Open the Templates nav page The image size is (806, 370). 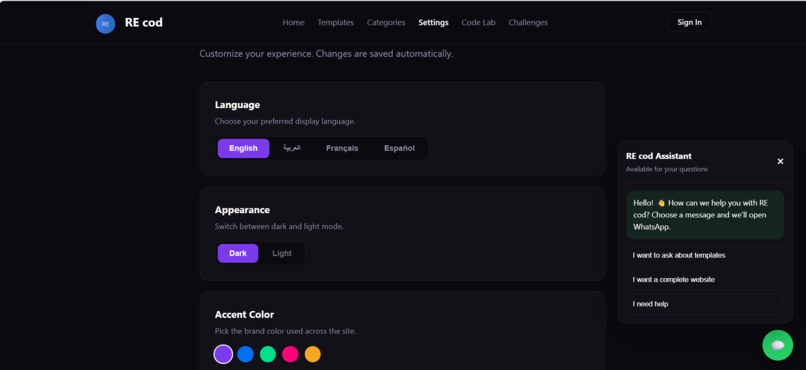pos(335,23)
